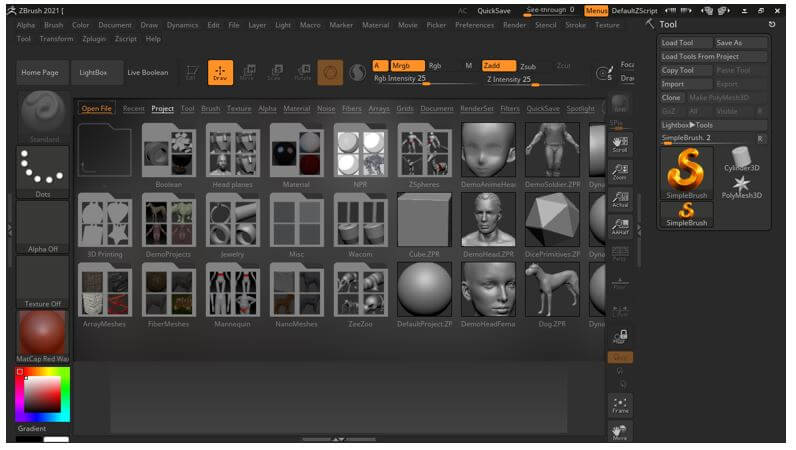Open the Zplugin menu
This screenshot has height=450, width=796.
94,39
